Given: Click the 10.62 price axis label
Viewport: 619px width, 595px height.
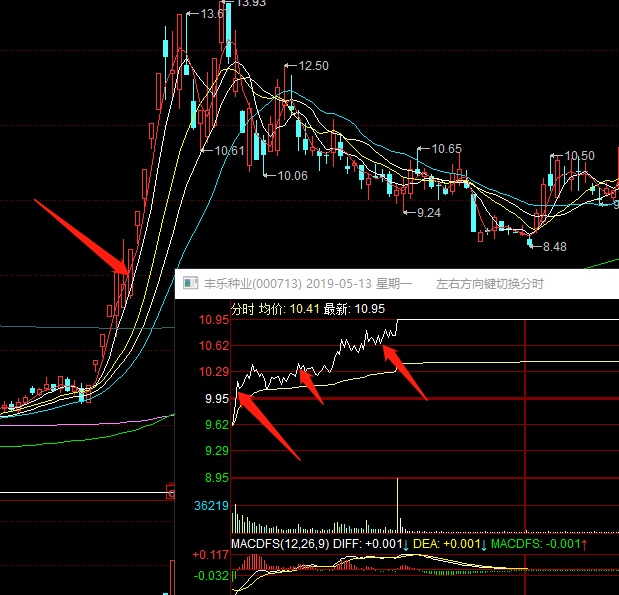Looking at the screenshot, I should tap(214, 346).
